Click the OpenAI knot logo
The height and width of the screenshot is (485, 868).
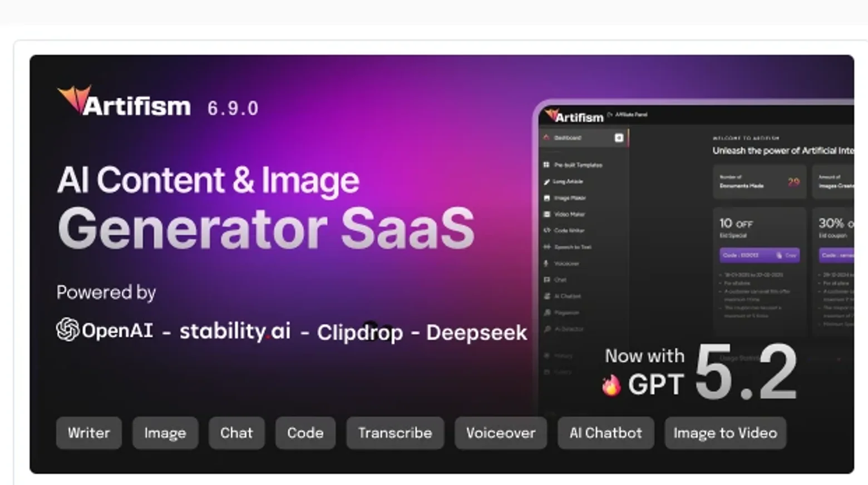coord(67,329)
